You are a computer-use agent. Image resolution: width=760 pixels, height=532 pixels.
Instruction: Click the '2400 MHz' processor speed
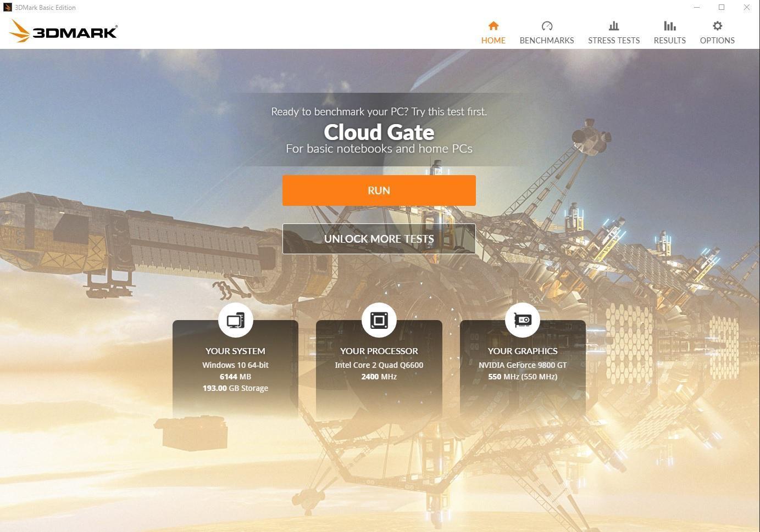click(x=379, y=377)
